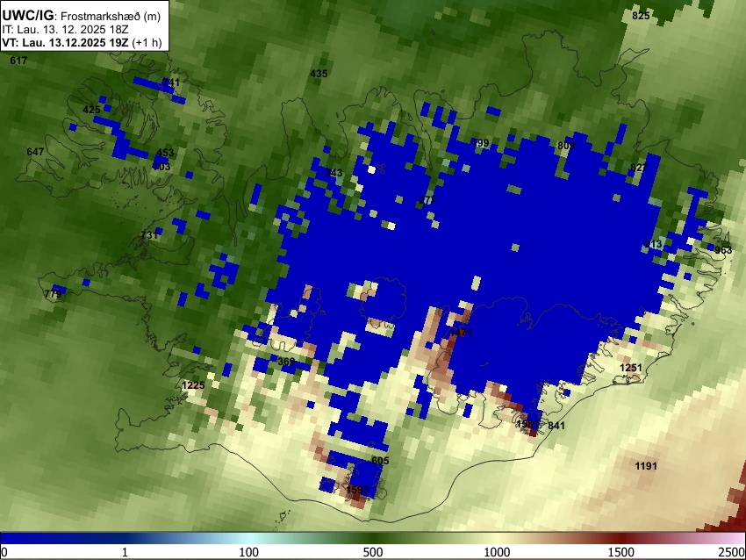This screenshot has height=560, width=746.
Task: Click the 605 map value
Action: pos(380,461)
